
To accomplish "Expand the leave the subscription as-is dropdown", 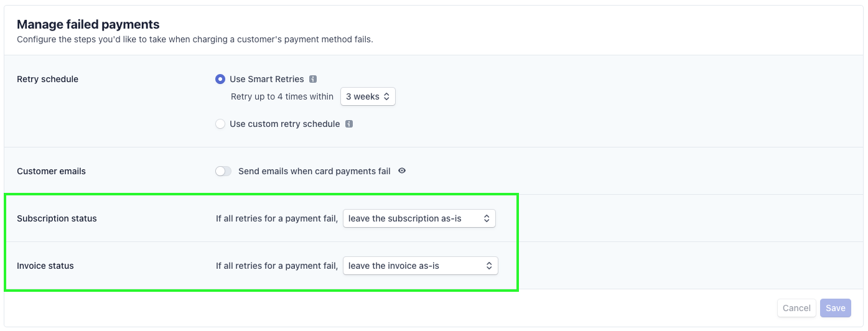I will [419, 218].
